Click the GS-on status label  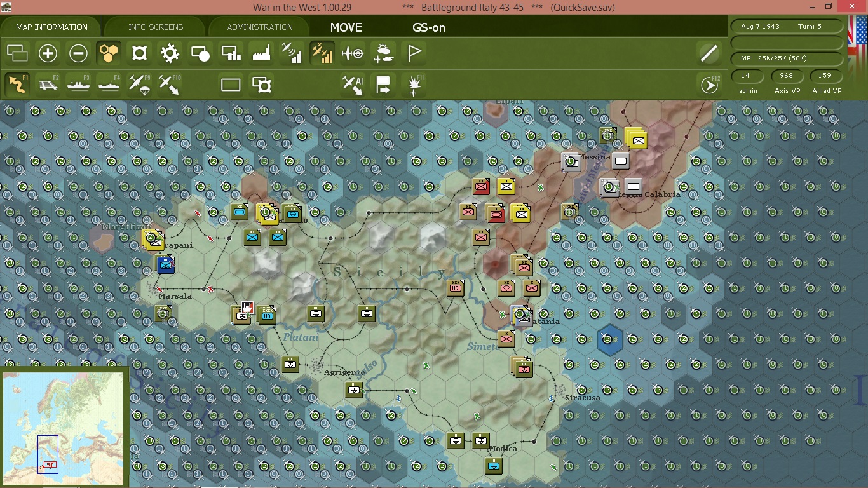tap(429, 27)
